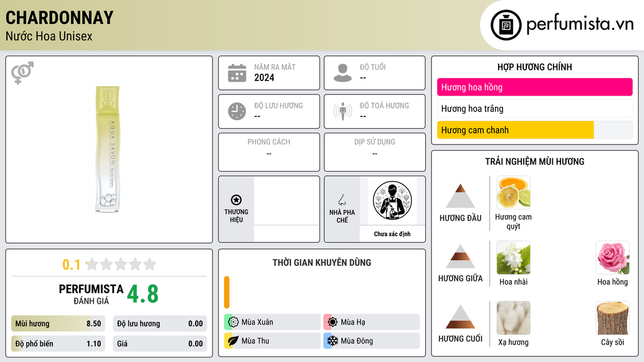Screen dimensions: 644x362
Task: Click the musk image Xạ hương
Action: coord(513,318)
